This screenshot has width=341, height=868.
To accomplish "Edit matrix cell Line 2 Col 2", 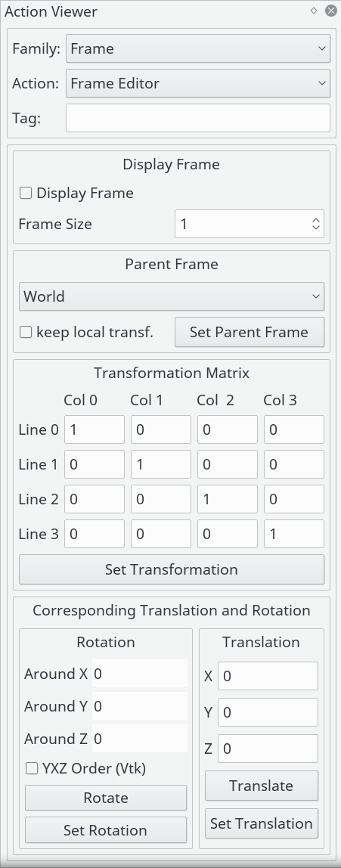I will point(228,499).
